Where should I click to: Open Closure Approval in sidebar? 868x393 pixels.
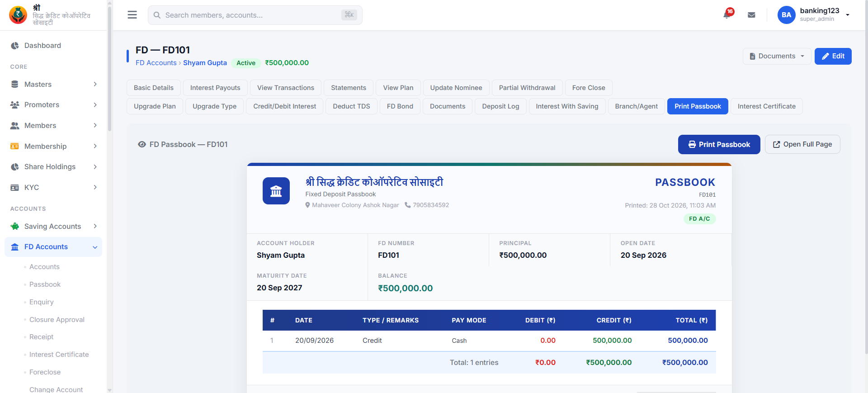[x=57, y=320]
